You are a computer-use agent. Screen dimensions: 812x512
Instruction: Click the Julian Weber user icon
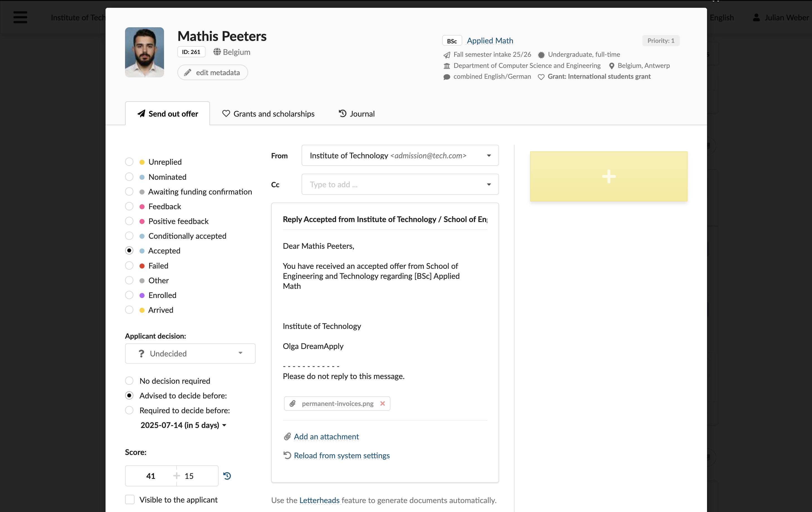coord(756,17)
